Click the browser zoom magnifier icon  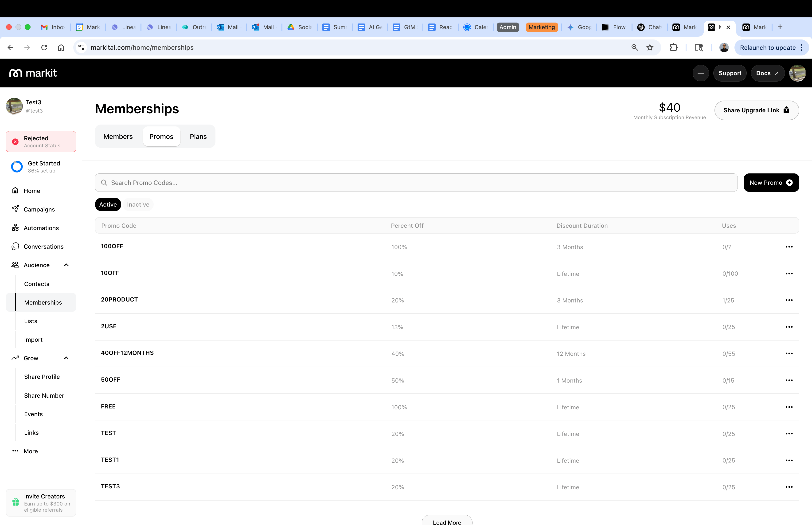click(x=634, y=47)
